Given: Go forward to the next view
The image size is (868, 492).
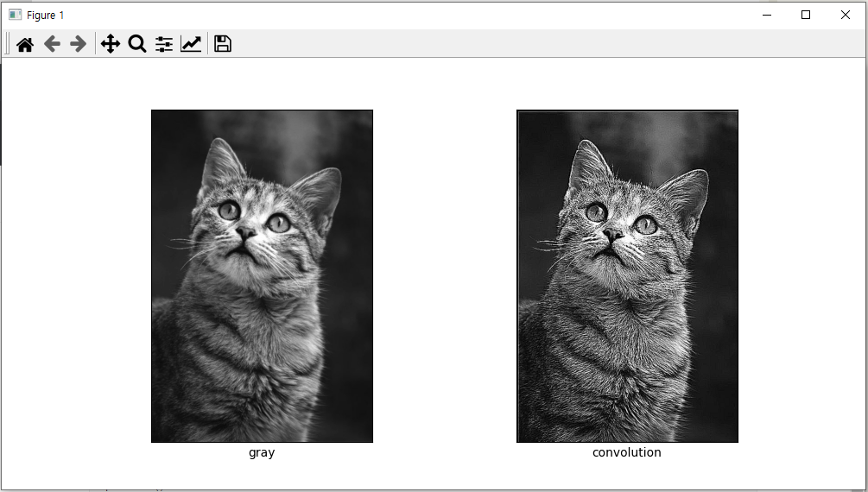Looking at the screenshot, I should click(x=78, y=44).
